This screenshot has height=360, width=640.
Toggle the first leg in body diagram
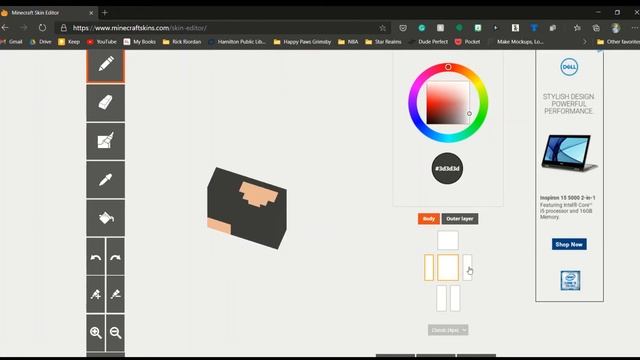click(x=441, y=298)
